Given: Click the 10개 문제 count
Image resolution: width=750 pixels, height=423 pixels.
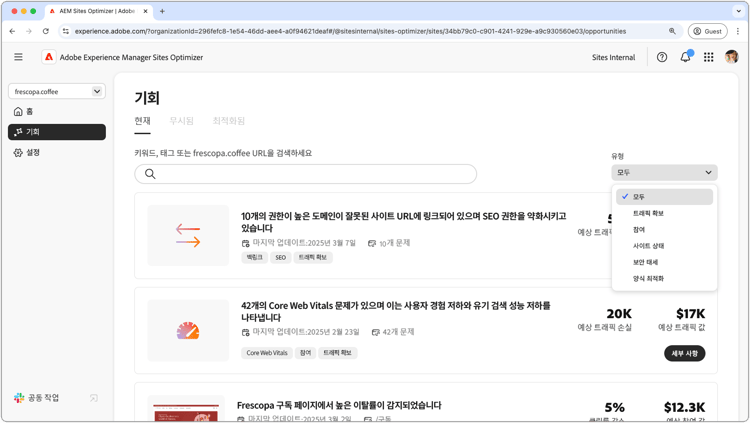Looking at the screenshot, I should click(395, 243).
